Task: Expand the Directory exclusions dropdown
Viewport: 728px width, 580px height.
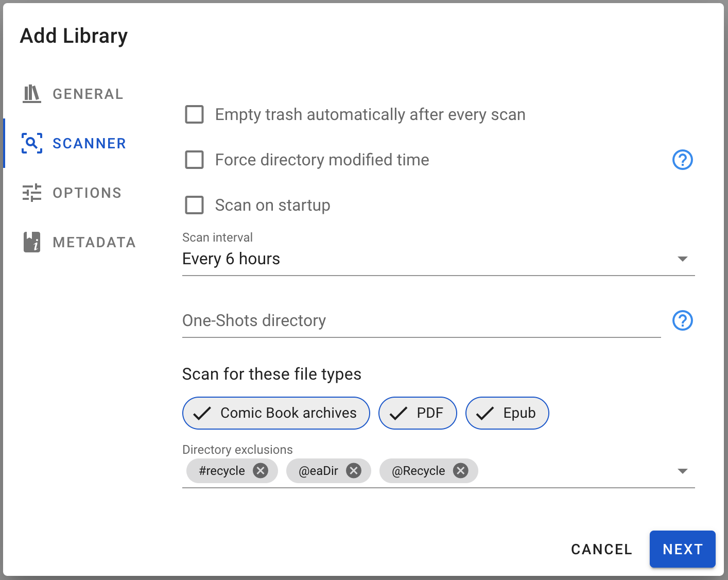Action: pyautogui.click(x=683, y=470)
